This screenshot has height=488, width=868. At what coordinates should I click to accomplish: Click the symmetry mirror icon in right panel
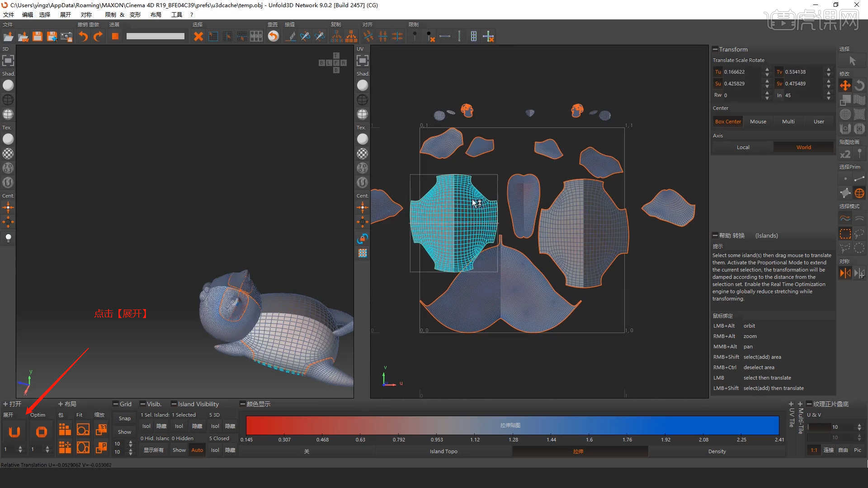845,273
